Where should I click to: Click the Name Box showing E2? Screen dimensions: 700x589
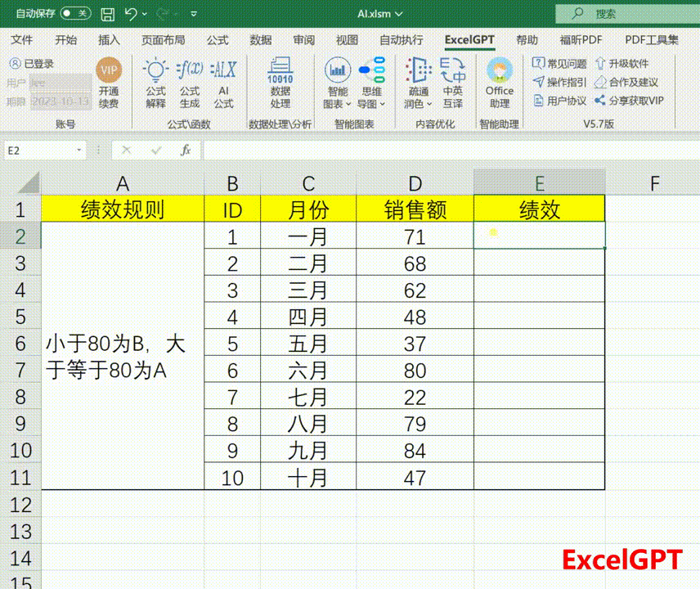(x=38, y=151)
